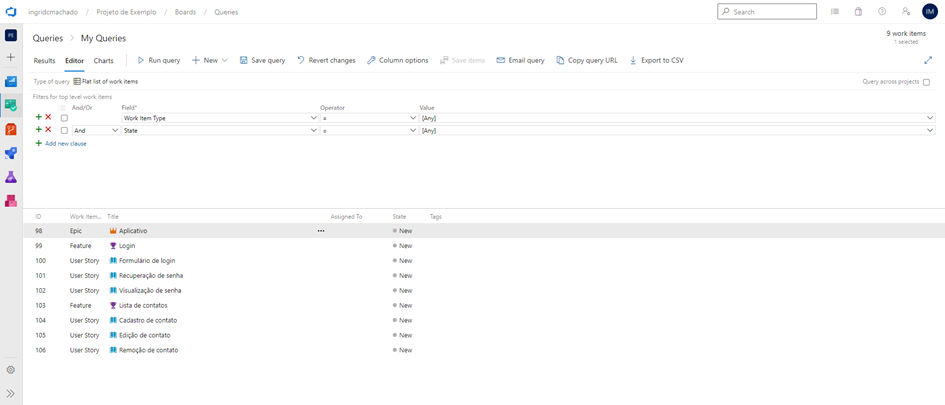The image size is (945, 405).
Task: Go to ingridcmachado organization breadcrumb
Action: pos(51,12)
